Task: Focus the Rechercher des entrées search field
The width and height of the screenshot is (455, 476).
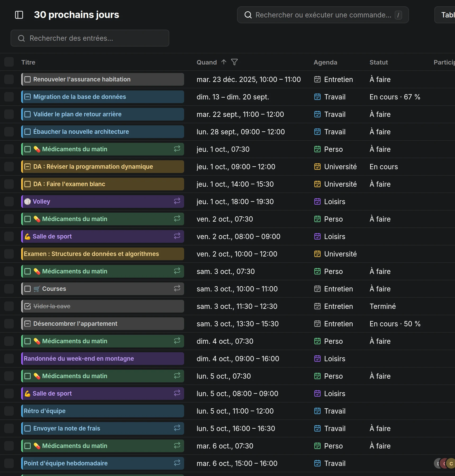Action: pyautogui.click(x=90, y=38)
